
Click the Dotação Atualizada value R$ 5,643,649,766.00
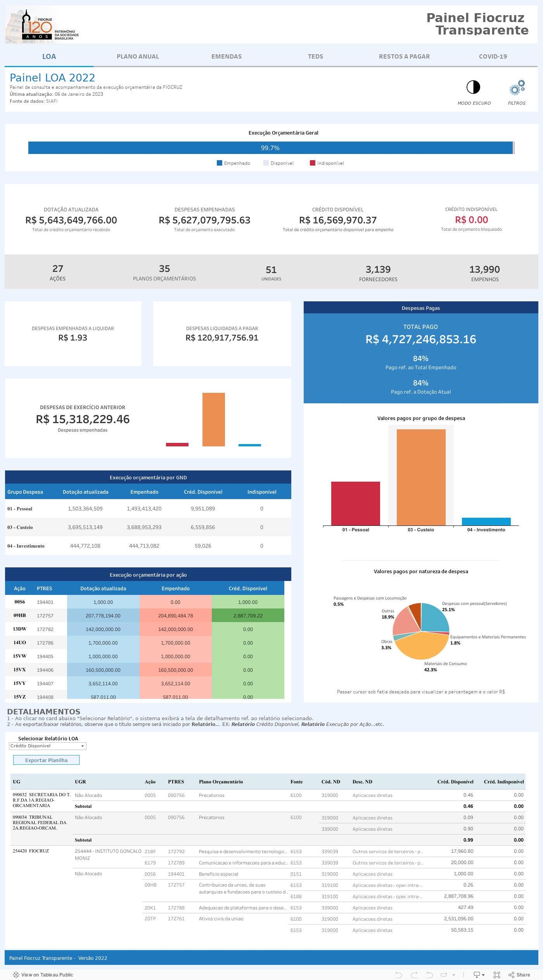pos(71,220)
